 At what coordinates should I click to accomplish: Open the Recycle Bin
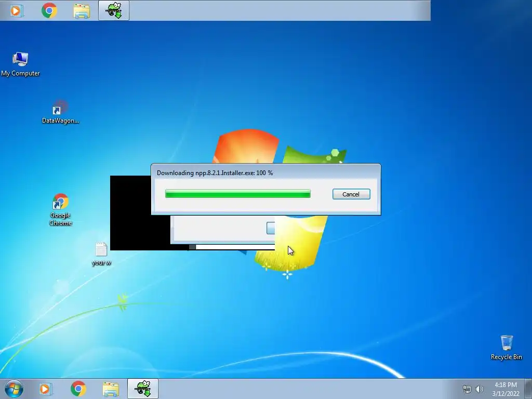coord(506,348)
